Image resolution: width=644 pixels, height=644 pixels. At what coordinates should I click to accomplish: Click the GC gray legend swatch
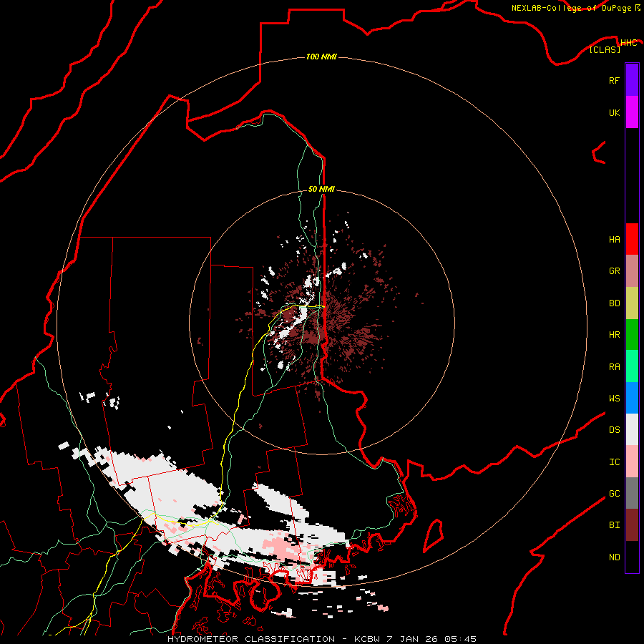[x=632, y=493]
